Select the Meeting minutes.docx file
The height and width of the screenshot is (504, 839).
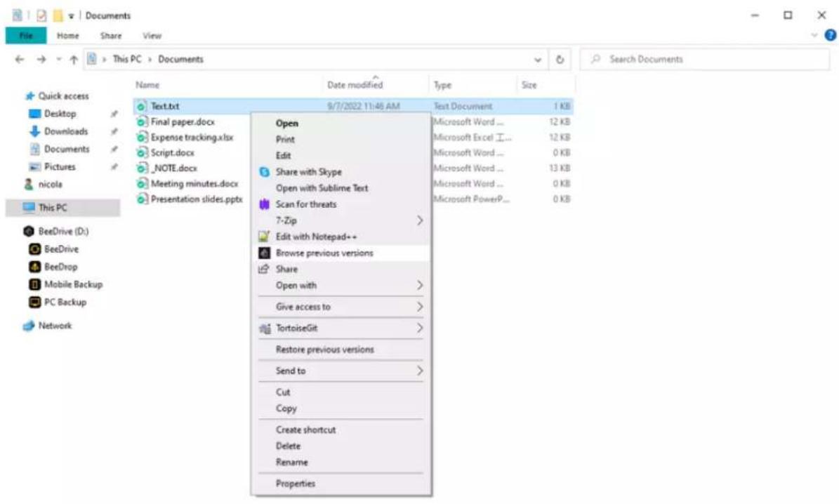(x=194, y=183)
